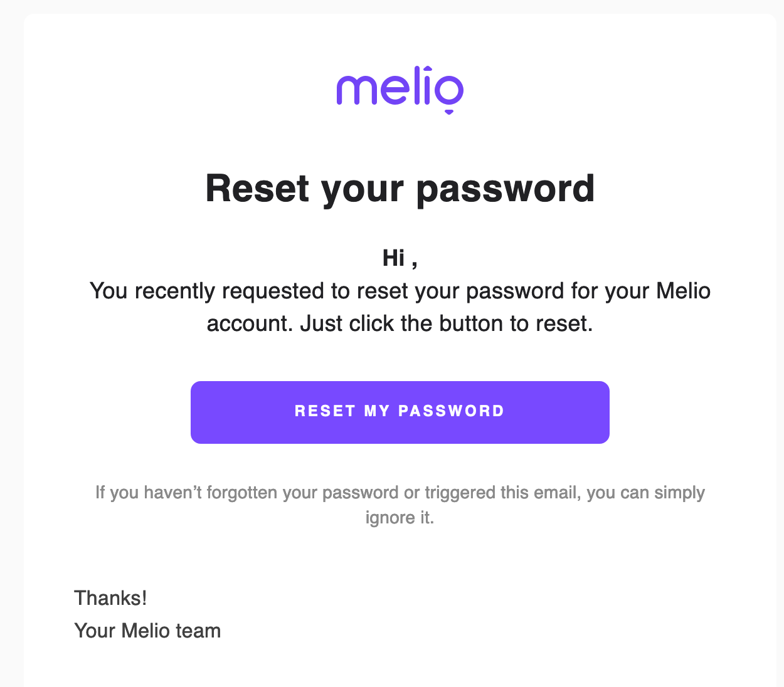Click the 'Thanks!' sign-off text
The image size is (784, 687).
click(x=110, y=598)
